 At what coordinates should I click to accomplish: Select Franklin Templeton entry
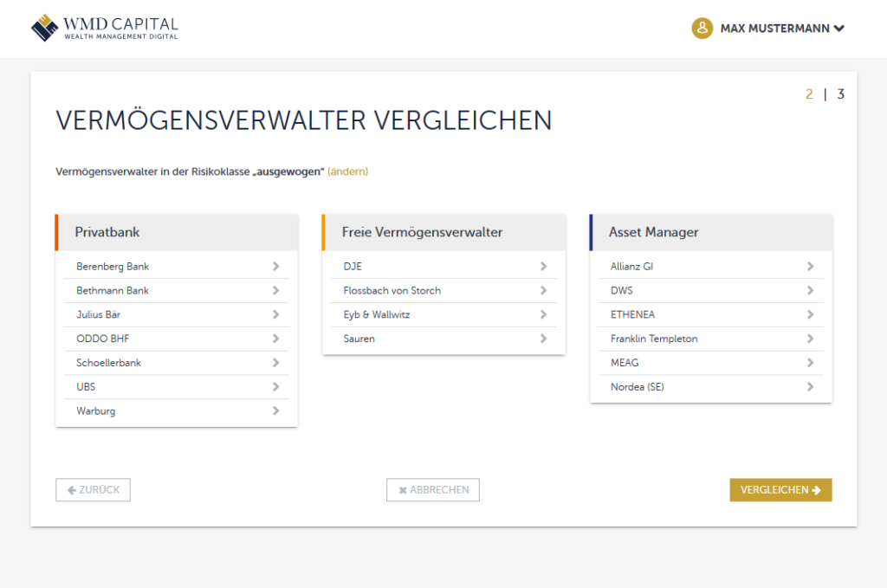click(710, 339)
